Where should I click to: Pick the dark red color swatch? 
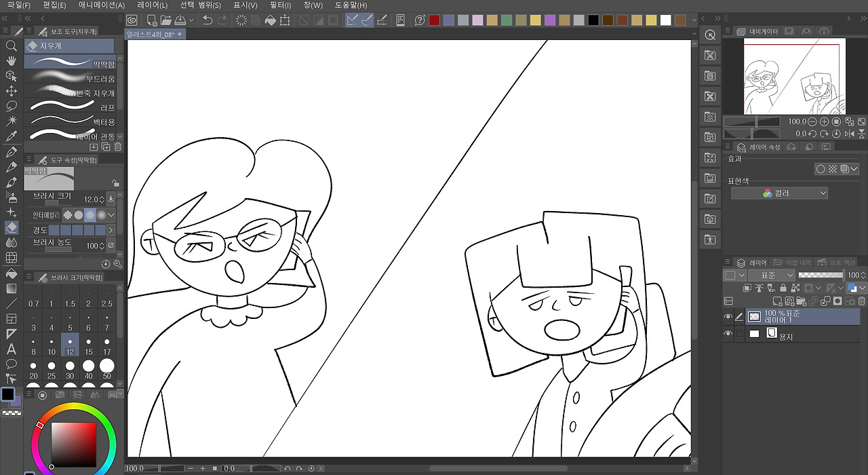coord(434,20)
